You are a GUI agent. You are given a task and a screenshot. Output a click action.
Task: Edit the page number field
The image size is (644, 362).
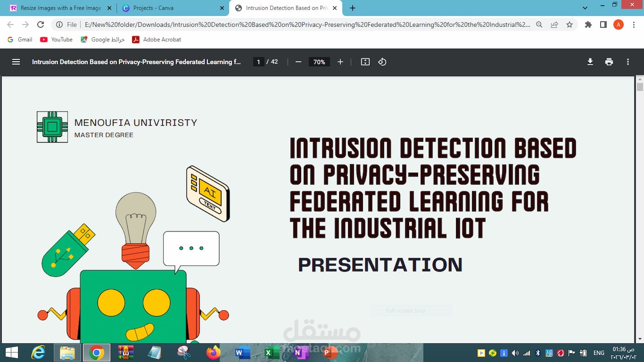(x=258, y=62)
